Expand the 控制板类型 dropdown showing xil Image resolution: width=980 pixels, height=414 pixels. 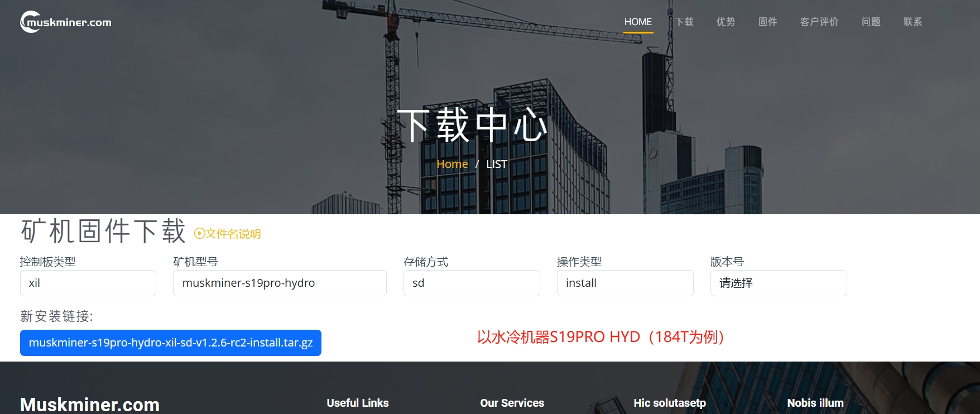(x=88, y=283)
